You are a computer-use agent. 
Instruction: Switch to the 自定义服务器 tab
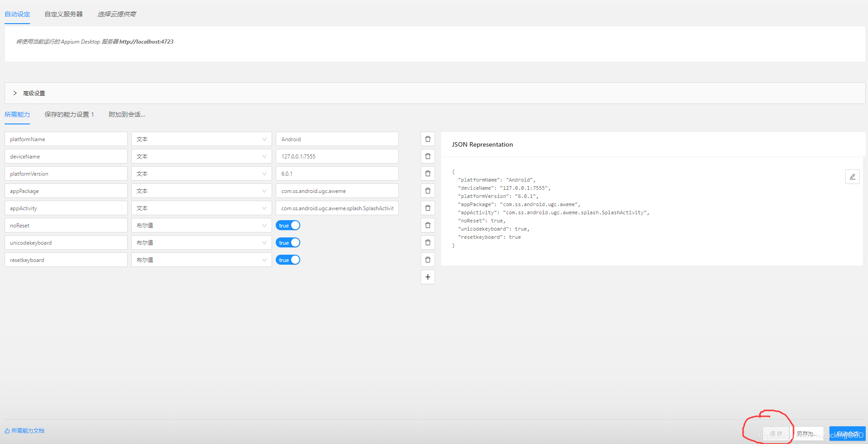(64, 14)
